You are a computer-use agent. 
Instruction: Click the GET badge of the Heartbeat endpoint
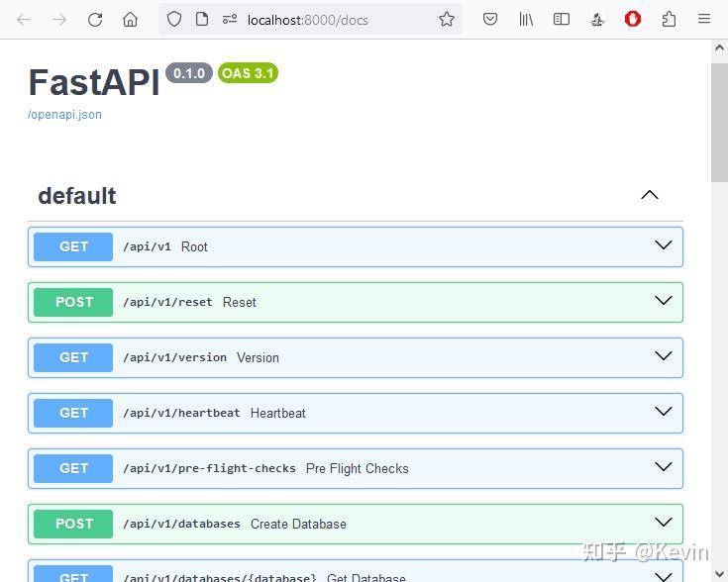click(x=73, y=413)
